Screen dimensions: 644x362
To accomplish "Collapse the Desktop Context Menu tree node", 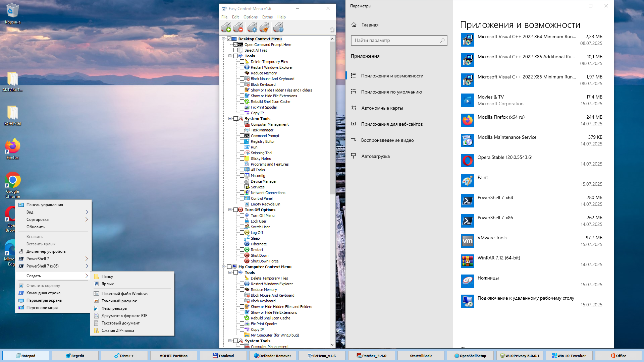I will pos(224,39).
